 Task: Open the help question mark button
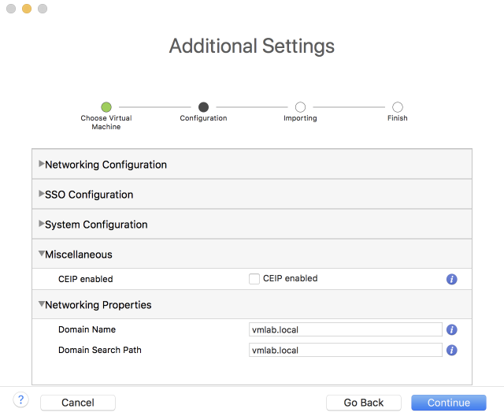tap(21, 400)
